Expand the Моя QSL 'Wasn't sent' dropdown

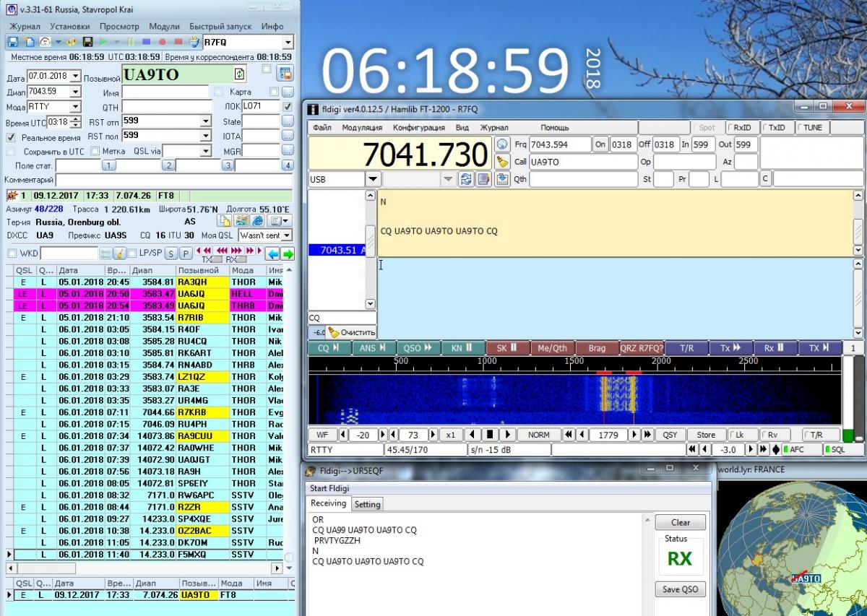(287, 235)
